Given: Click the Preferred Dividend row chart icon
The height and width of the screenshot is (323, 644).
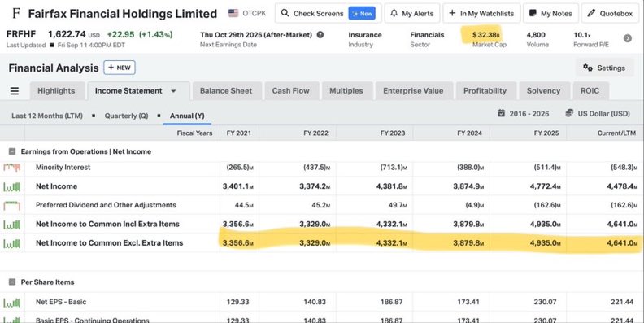Looking at the screenshot, I should (12, 205).
